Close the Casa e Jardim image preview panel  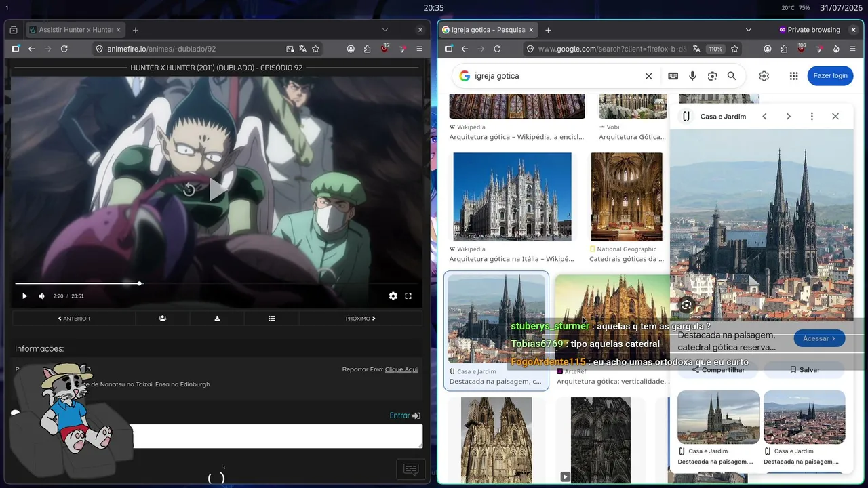pos(835,117)
